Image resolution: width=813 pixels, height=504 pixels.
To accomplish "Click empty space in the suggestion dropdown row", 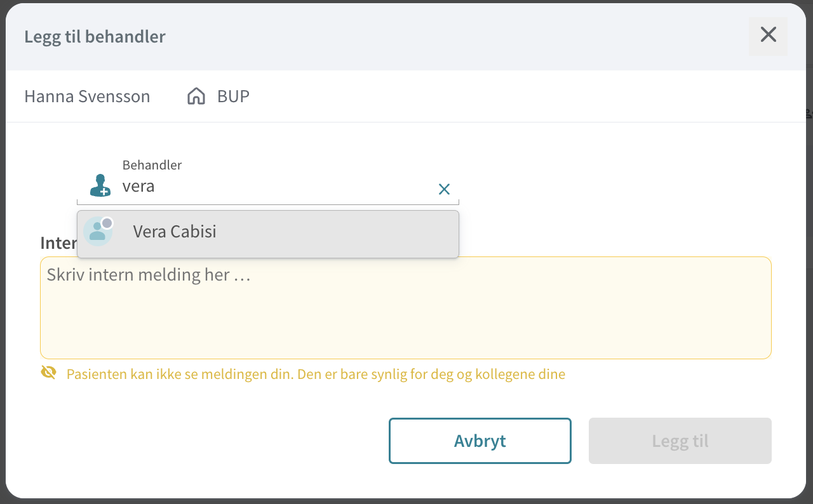I will pos(337,234).
